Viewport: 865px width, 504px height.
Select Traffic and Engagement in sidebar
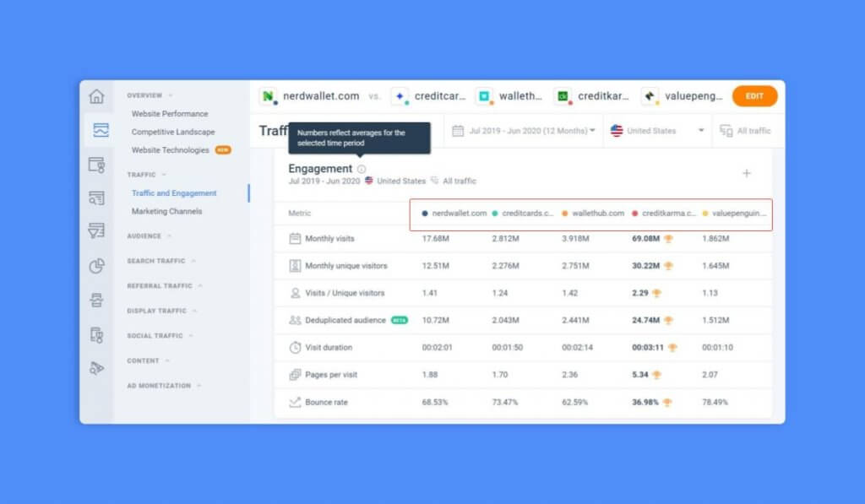(x=173, y=192)
